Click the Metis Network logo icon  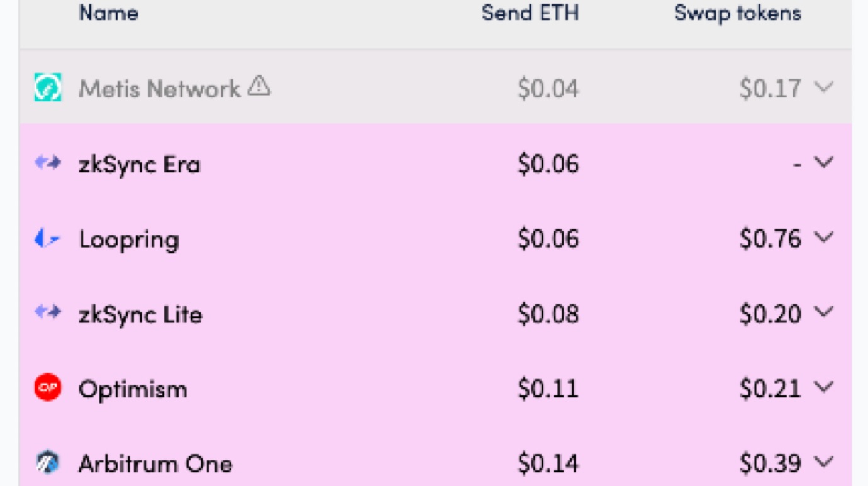(x=48, y=87)
